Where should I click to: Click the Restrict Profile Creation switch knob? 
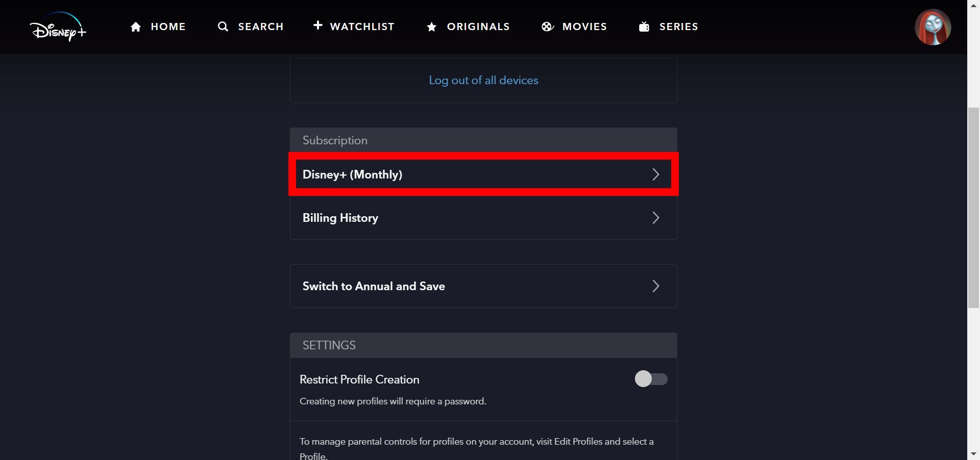644,379
